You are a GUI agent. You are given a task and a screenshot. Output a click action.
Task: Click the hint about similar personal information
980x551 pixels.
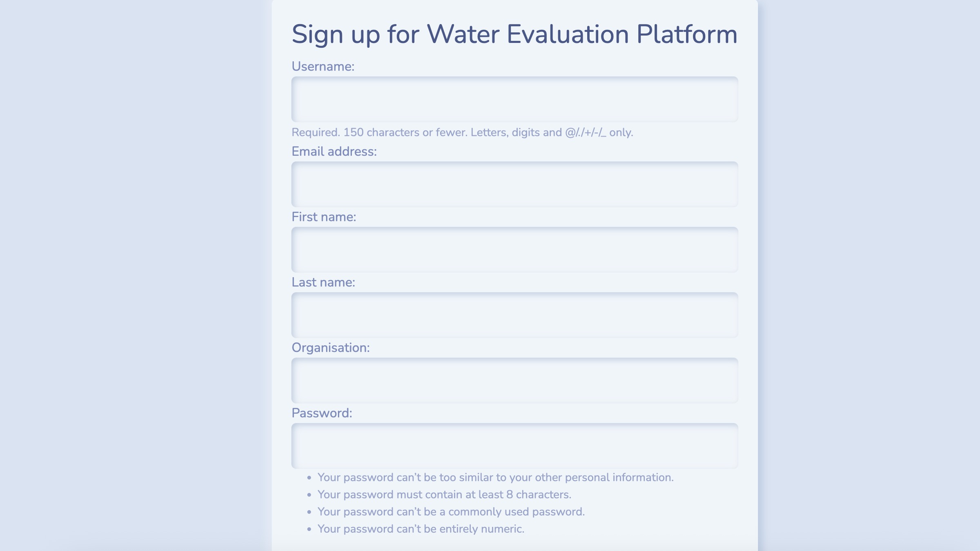tap(495, 478)
